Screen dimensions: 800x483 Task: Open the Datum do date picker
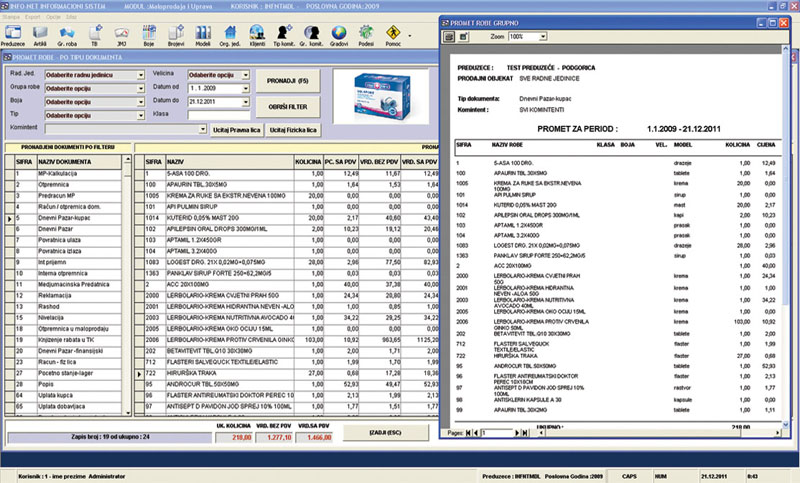pos(245,102)
